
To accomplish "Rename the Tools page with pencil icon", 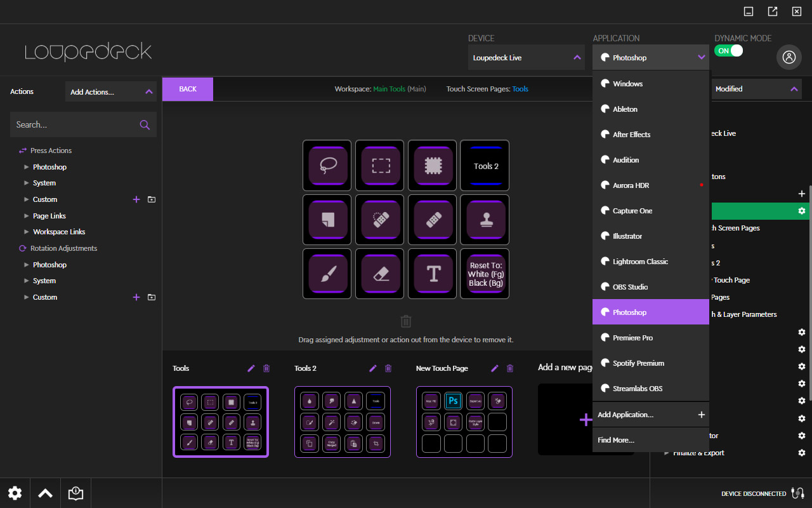I will [x=251, y=368].
